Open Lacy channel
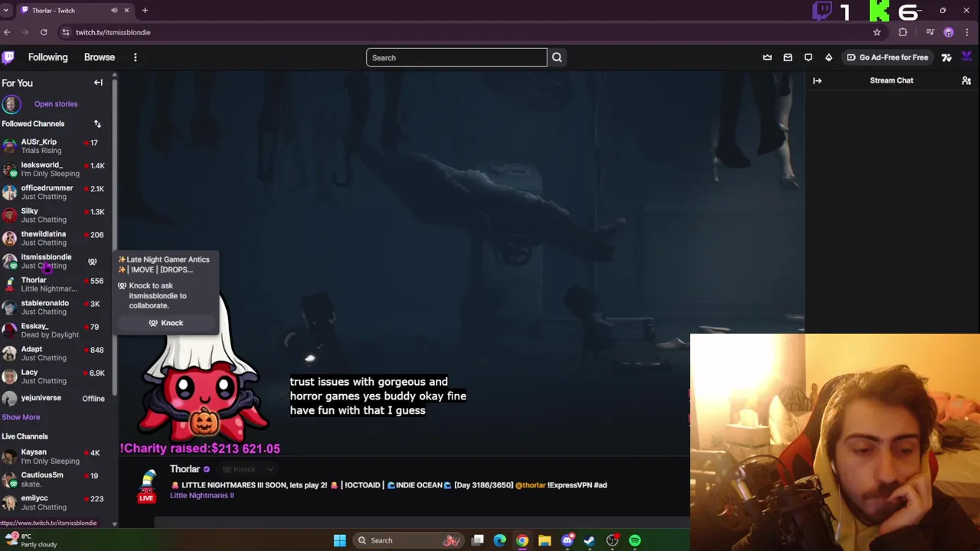Image resolution: width=980 pixels, height=551 pixels. [56, 376]
